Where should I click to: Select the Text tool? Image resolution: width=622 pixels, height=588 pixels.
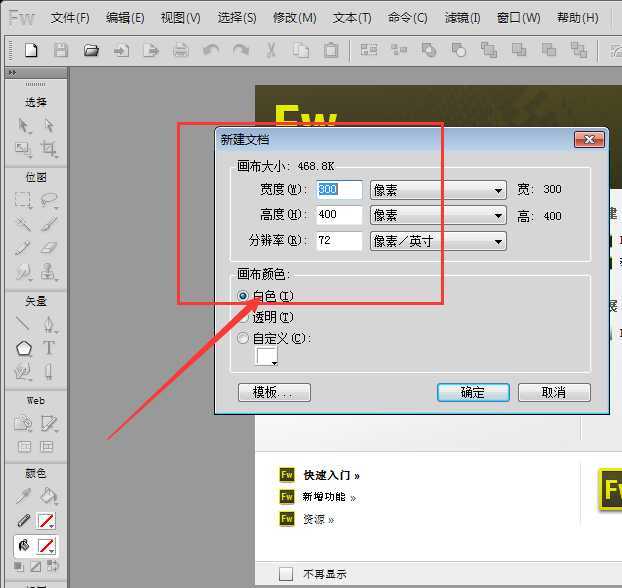(x=48, y=348)
